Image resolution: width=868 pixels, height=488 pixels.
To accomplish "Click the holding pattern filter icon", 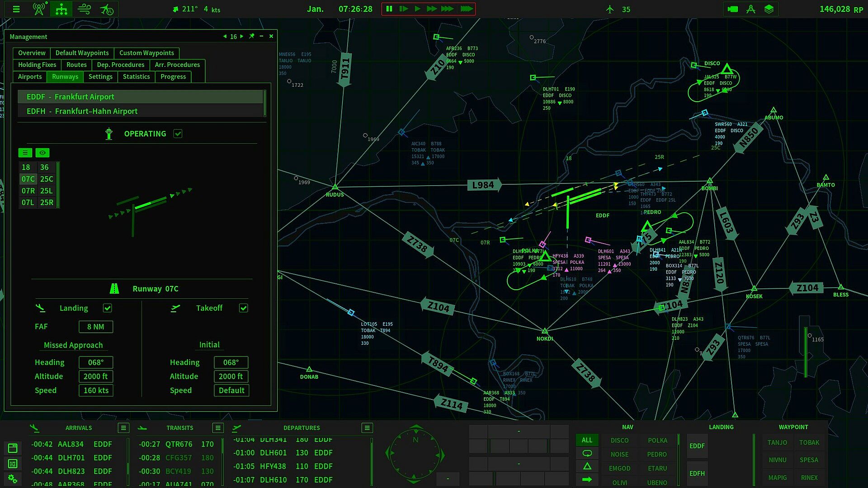I will [587, 453].
